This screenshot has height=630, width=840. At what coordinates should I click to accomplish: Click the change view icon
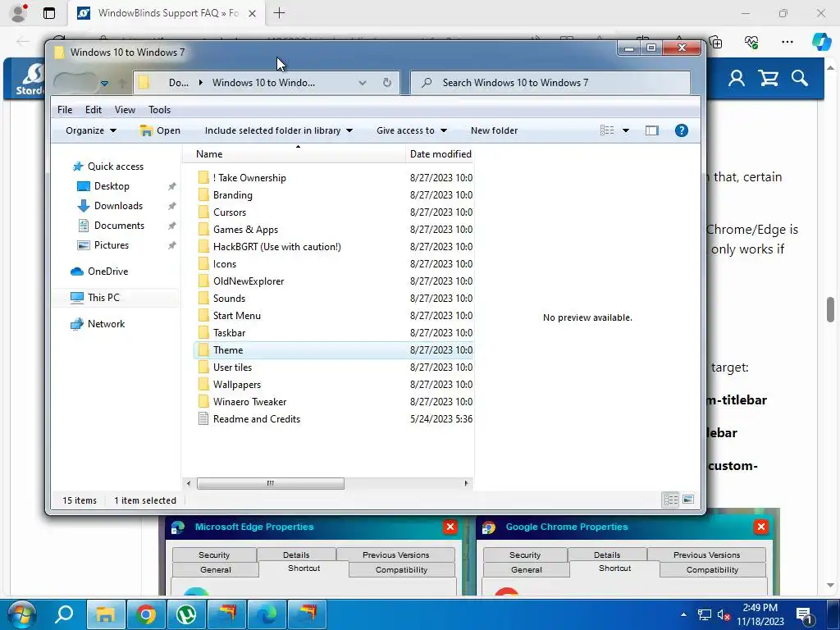(x=607, y=130)
